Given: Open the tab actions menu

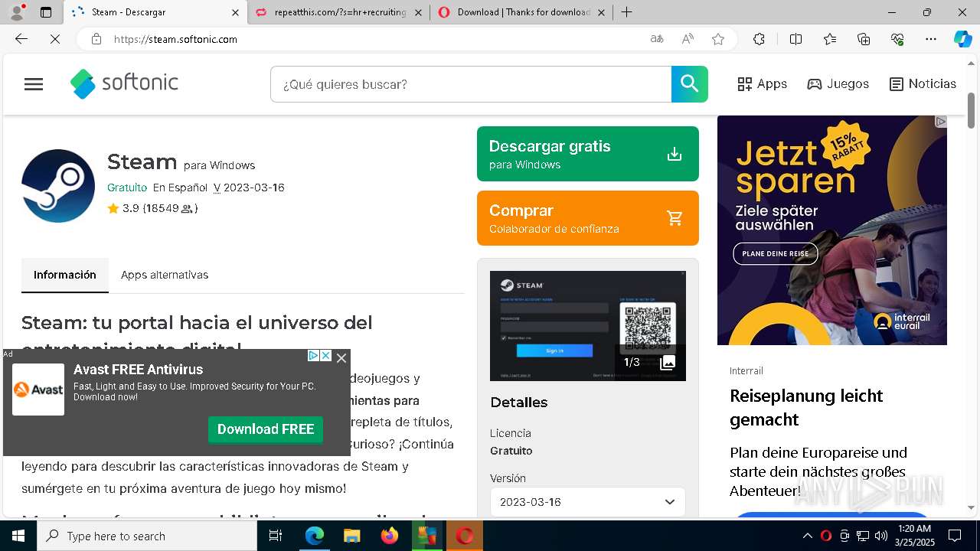Looking at the screenshot, I should [x=46, y=12].
